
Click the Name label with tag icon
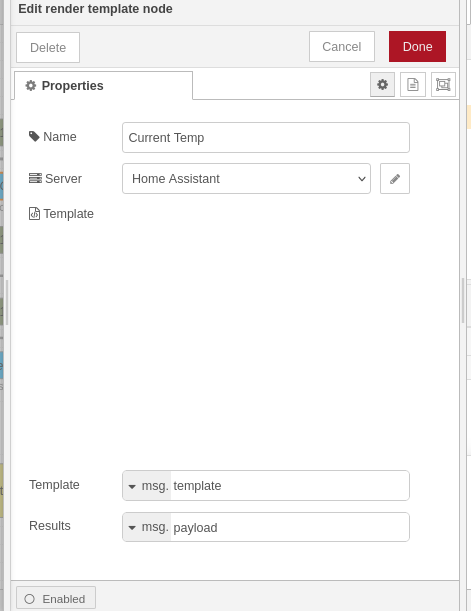click(53, 137)
